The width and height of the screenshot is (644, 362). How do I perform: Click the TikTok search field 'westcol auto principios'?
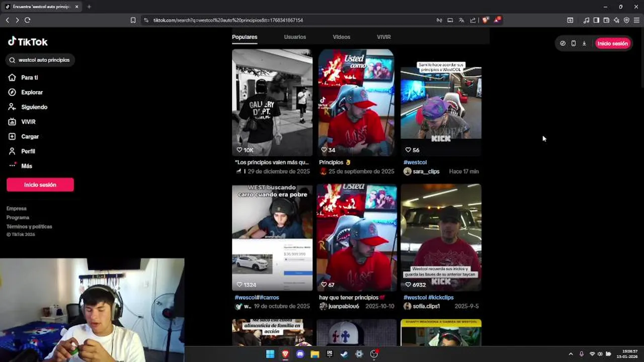[40, 60]
